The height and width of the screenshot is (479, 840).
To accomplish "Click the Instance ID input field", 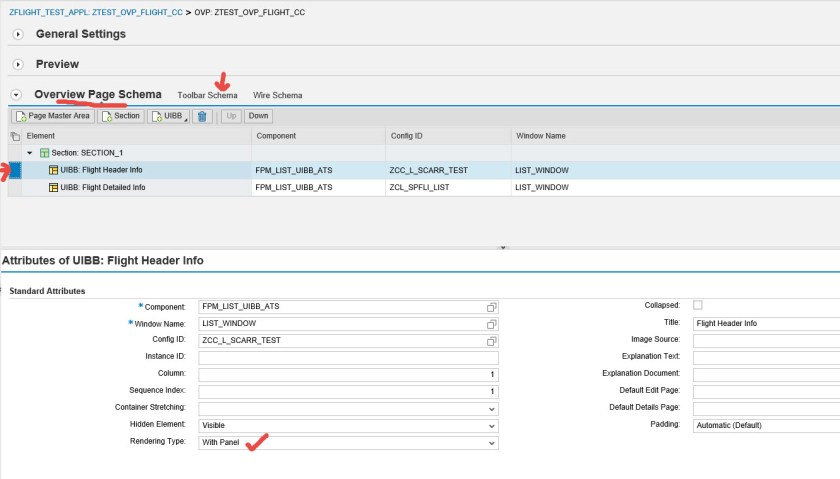I will pos(347,357).
